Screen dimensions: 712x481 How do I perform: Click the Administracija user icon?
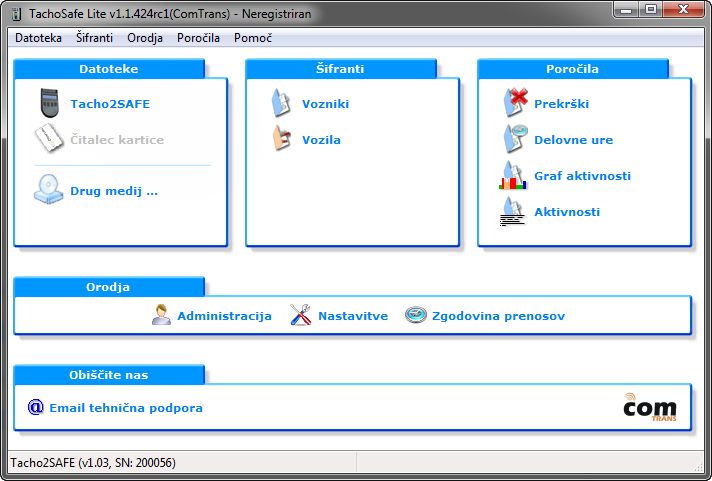point(161,315)
